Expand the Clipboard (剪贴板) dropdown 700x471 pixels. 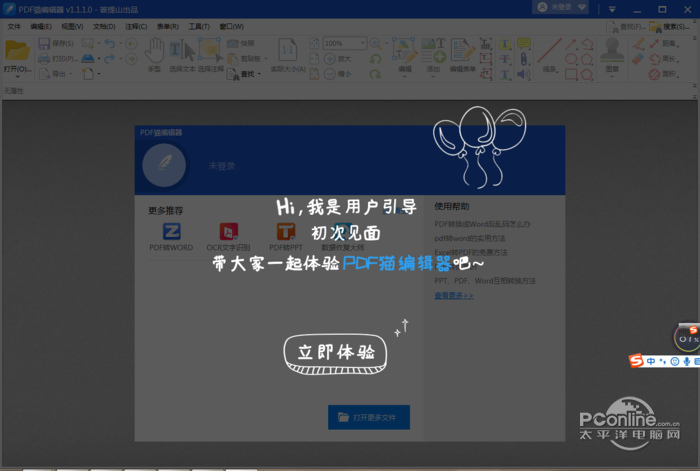(x=266, y=58)
